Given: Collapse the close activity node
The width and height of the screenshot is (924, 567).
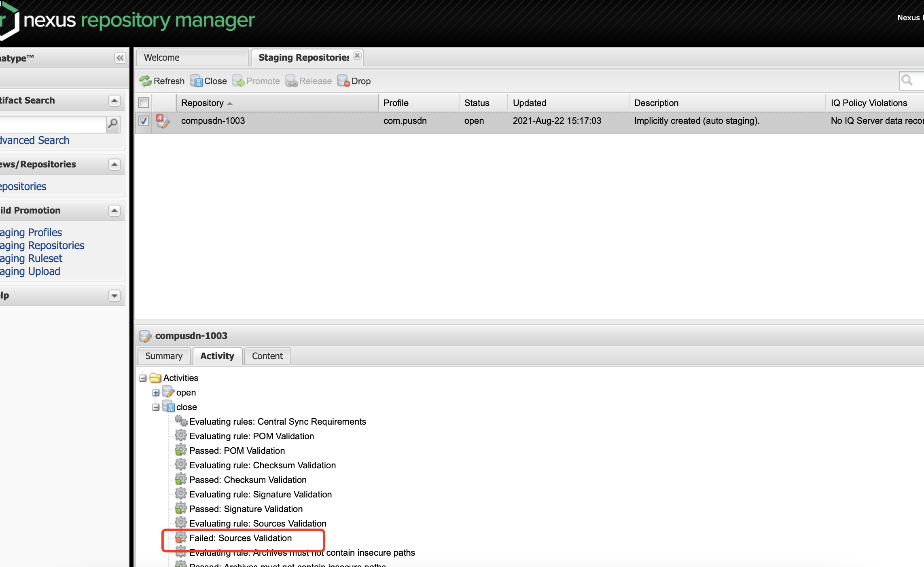Looking at the screenshot, I should [x=156, y=407].
